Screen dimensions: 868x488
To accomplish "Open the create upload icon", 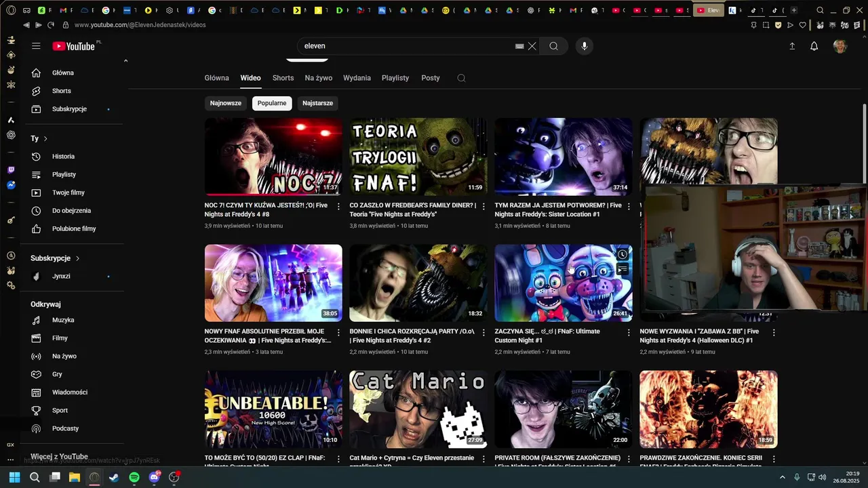I will tap(791, 46).
